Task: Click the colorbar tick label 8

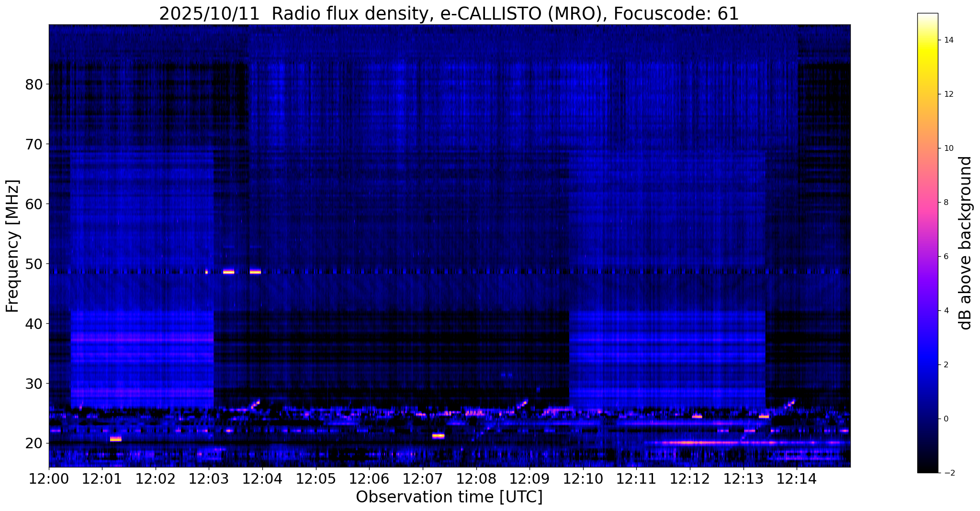Action: click(946, 203)
